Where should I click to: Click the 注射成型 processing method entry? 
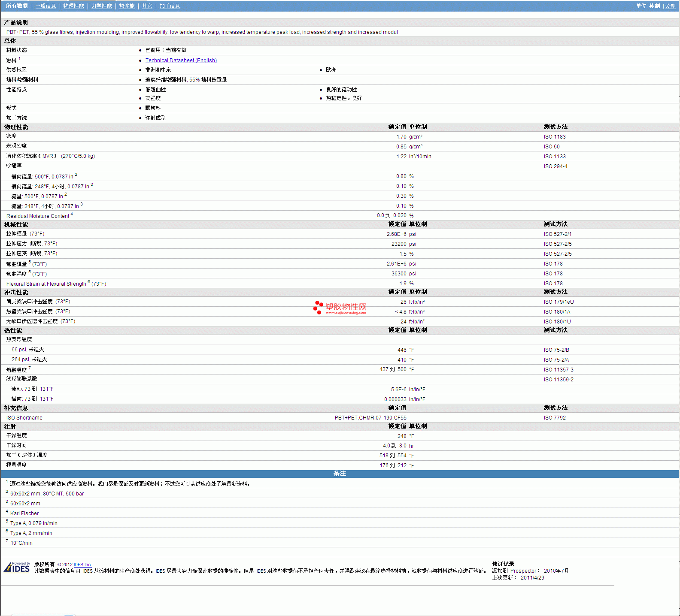(155, 118)
